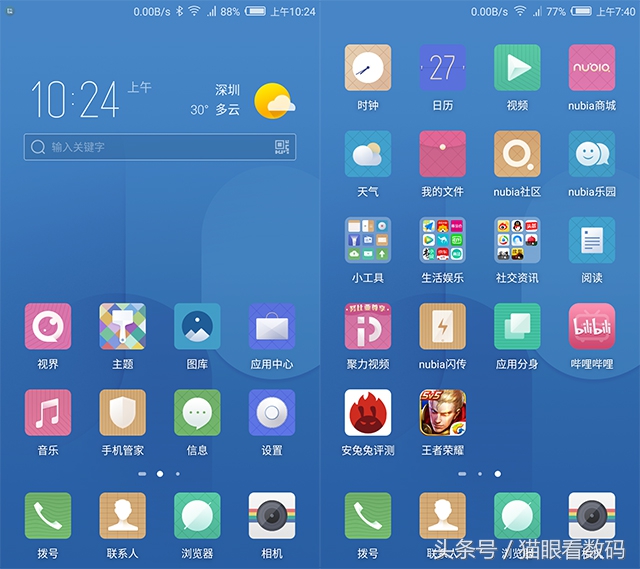Tap the 音乐 music app icon
The image size is (640, 569).
48,413
